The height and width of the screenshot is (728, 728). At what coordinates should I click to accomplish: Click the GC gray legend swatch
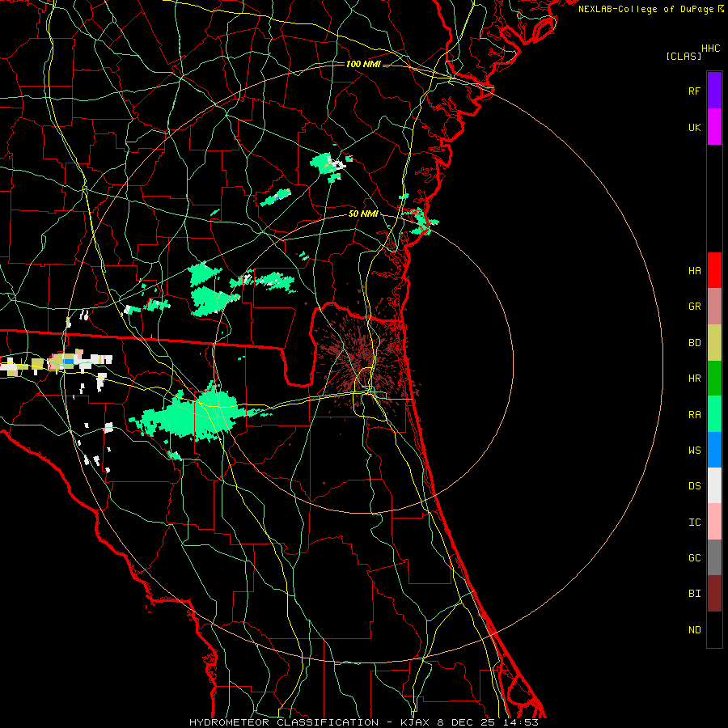[714, 557]
